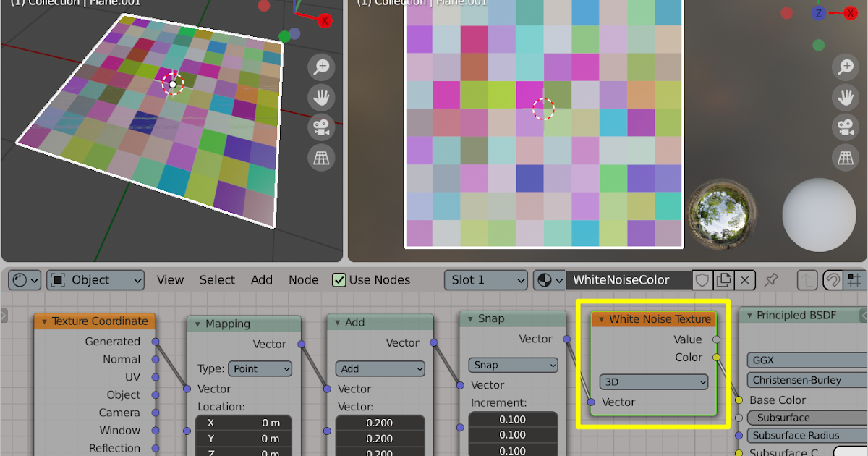Toggle the fake user shield for WhiteNoiseColor
Image resolution: width=868 pixels, height=456 pixels.
point(702,280)
